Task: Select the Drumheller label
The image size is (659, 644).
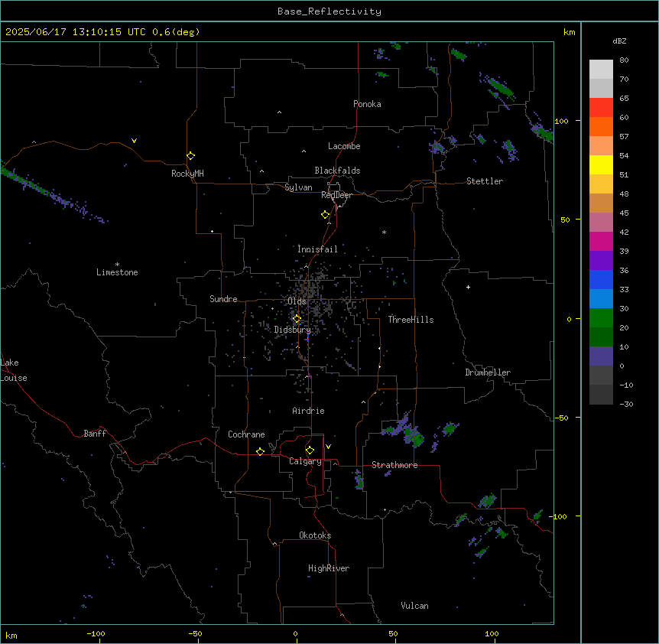Action: point(488,372)
